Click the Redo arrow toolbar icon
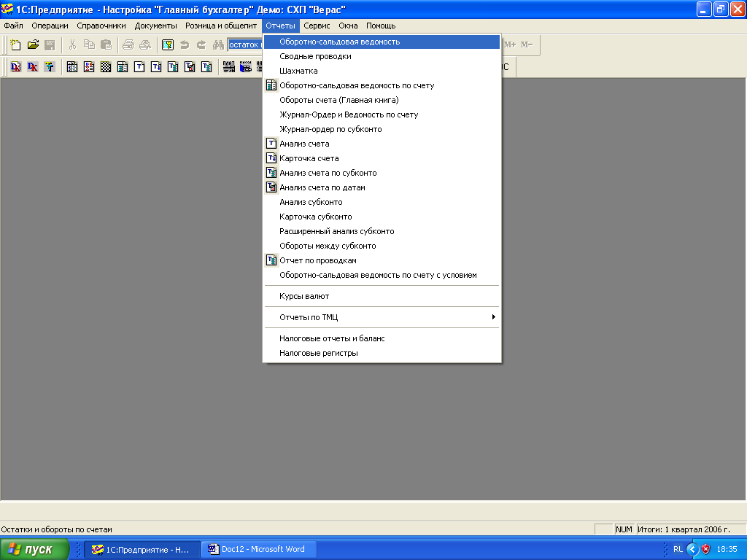The height and width of the screenshot is (560, 747). [x=201, y=44]
